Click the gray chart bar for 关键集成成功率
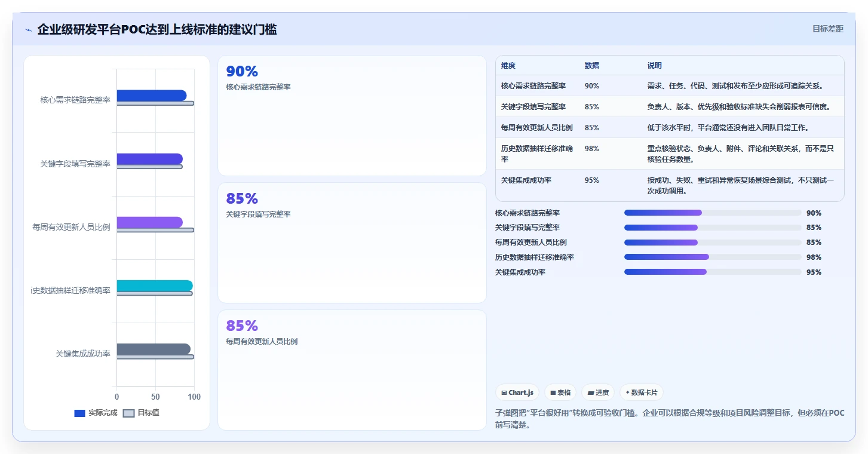This screenshot has width=868, height=454. (x=154, y=349)
